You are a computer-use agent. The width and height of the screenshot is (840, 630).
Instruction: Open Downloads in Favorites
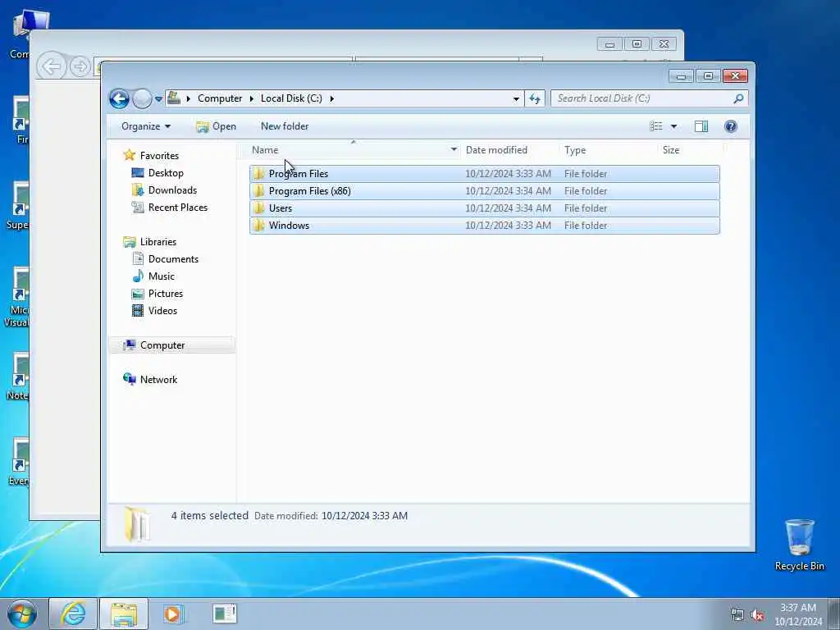pyautogui.click(x=172, y=190)
